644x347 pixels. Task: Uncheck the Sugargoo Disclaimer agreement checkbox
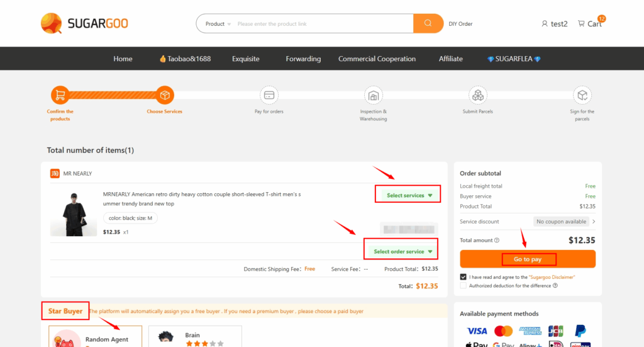tap(464, 277)
